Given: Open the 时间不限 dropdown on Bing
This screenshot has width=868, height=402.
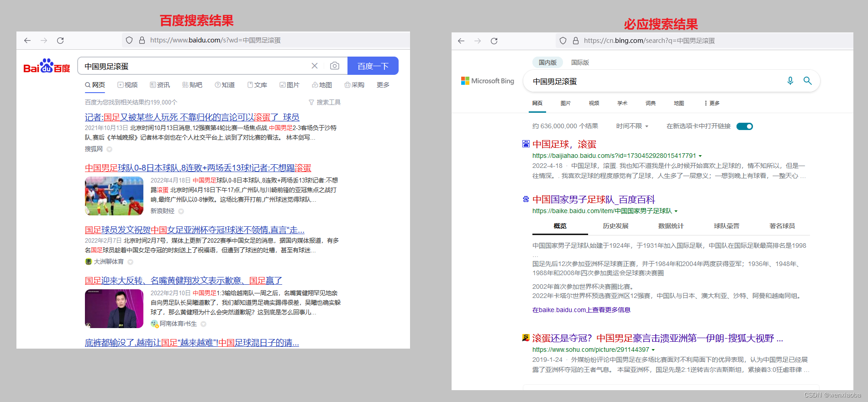Looking at the screenshot, I should [632, 126].
